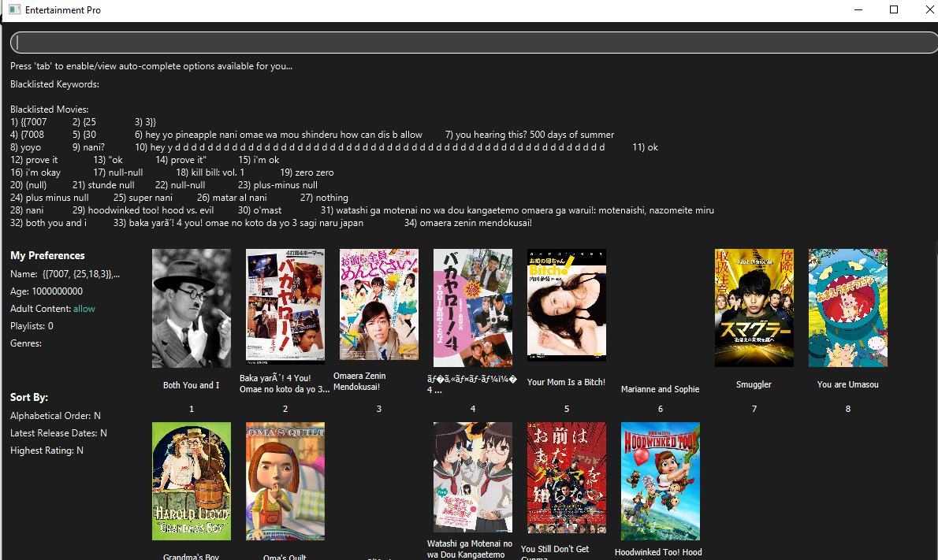Click the My Preferences heading

[x=47, y=256]
